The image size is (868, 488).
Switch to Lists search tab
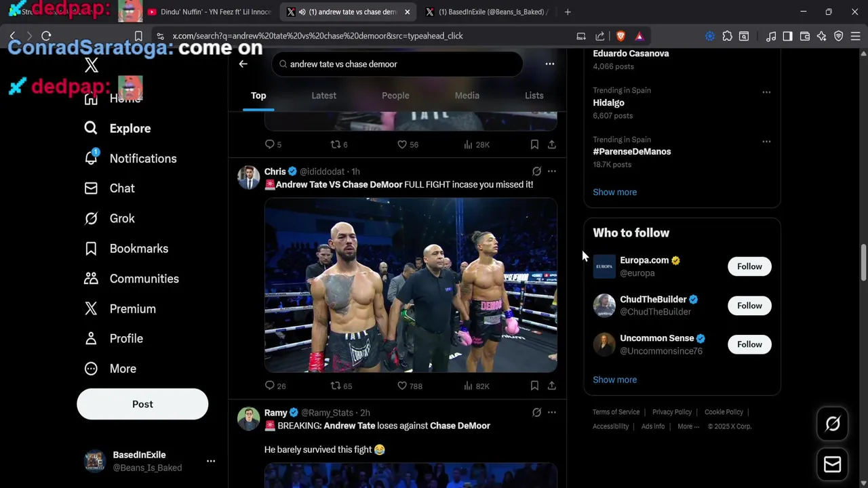(x=534, y=96)
